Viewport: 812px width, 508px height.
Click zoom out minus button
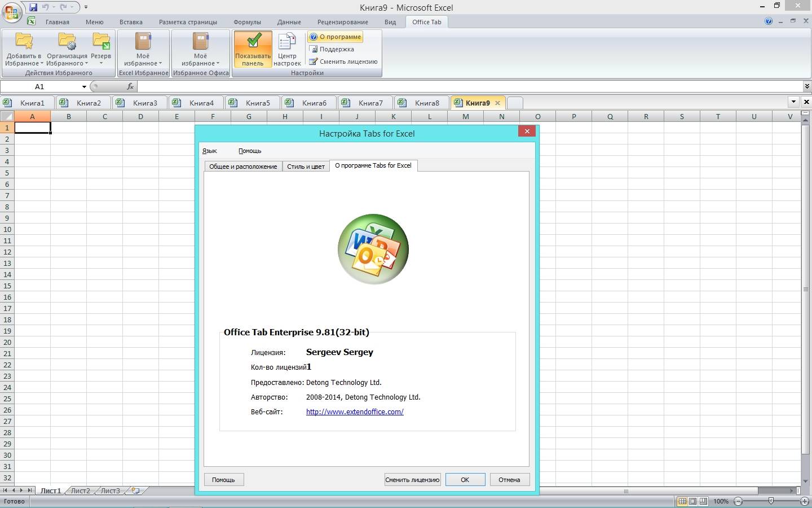(739, 501)
